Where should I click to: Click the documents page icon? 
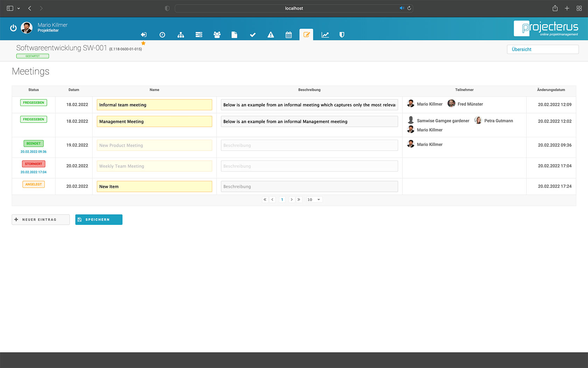click(234, 35)
